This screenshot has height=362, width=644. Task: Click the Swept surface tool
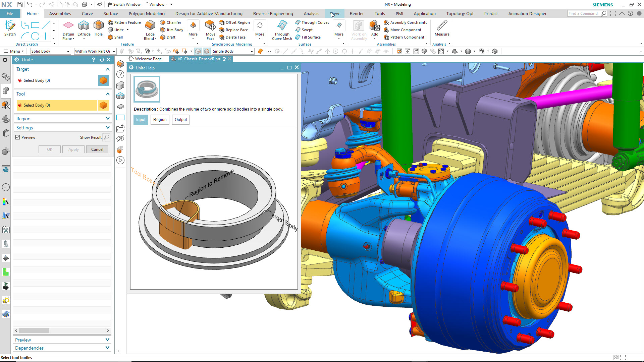click(x=307, y=29)
